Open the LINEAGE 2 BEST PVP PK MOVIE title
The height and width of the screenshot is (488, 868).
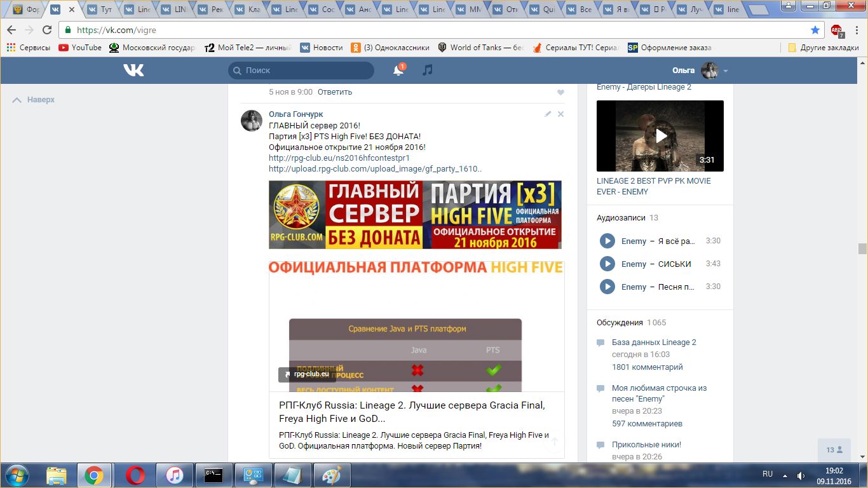click(x=654, y=186)
